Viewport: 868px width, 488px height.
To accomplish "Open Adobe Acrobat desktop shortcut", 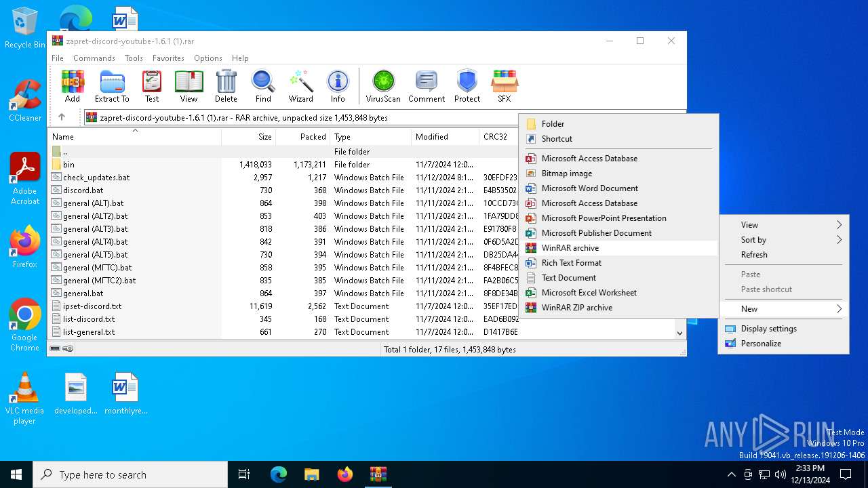I will pos(24,178).
